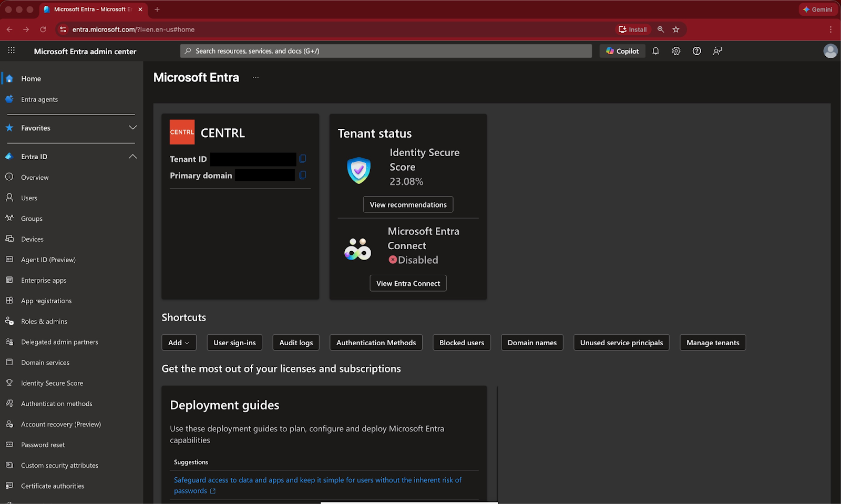Click the Microsoft Entra admin center title
841x504 pixels.
pyautogui.click(x=85, y=52)
